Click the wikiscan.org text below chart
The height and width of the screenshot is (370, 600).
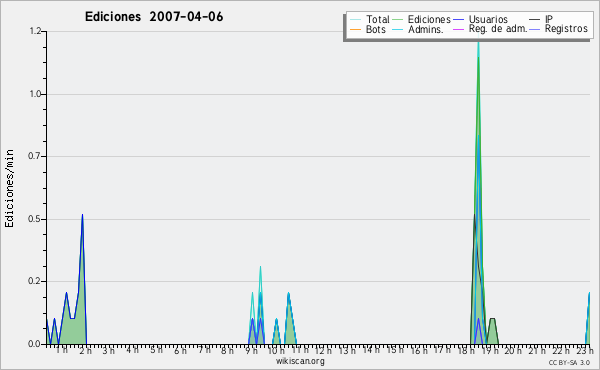tap(300, 361)
